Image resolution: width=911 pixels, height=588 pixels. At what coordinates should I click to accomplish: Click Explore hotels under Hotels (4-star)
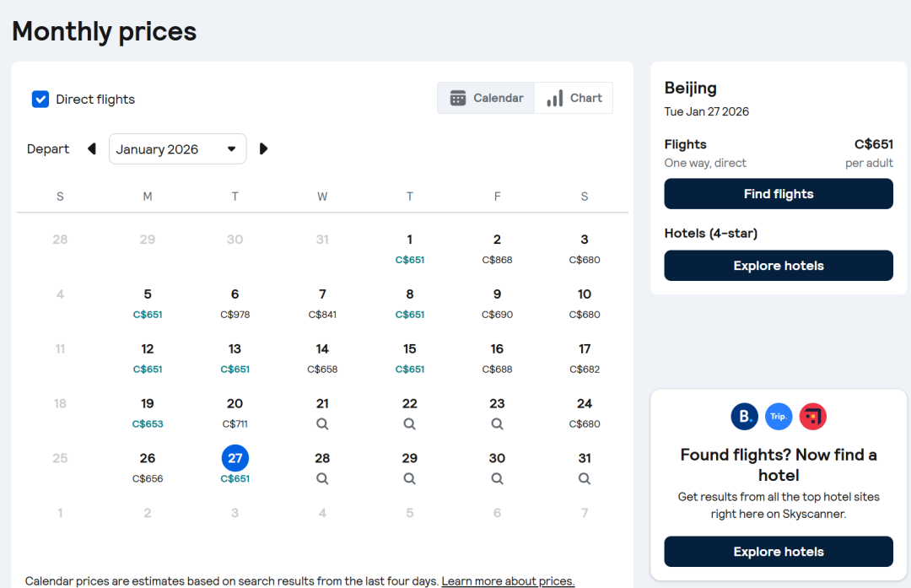coord(778,266)
